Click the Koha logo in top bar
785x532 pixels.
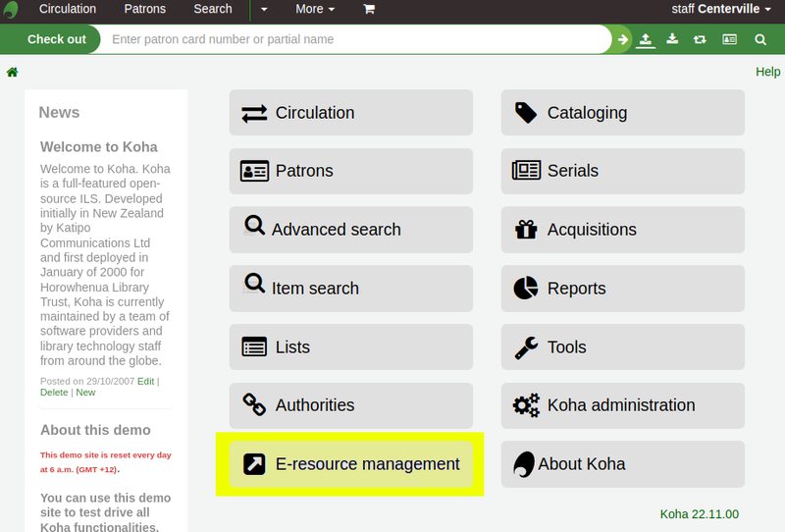[11, 10]
